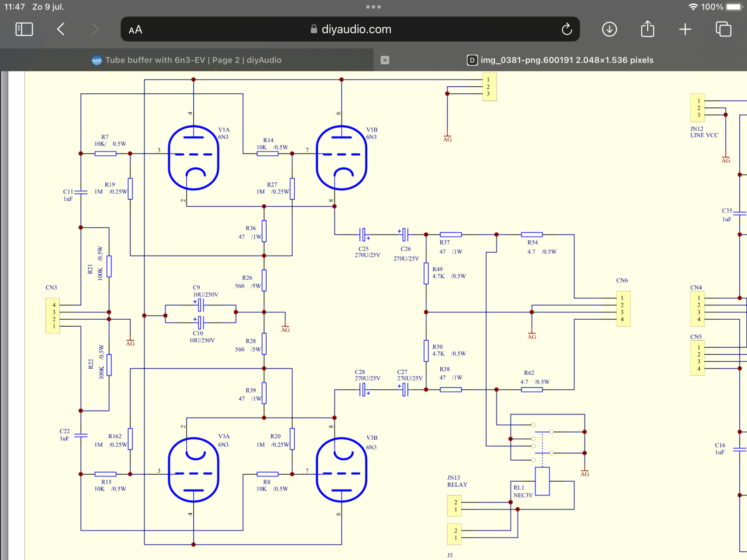Tap the multitasking three-dots control

tap(373, 7)
